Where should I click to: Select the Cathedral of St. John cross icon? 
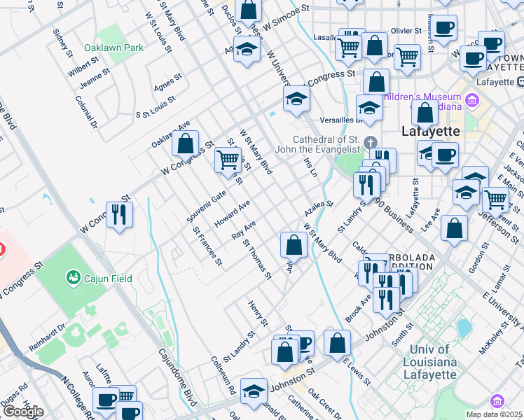pyautogui.click(x=370, y=143)
